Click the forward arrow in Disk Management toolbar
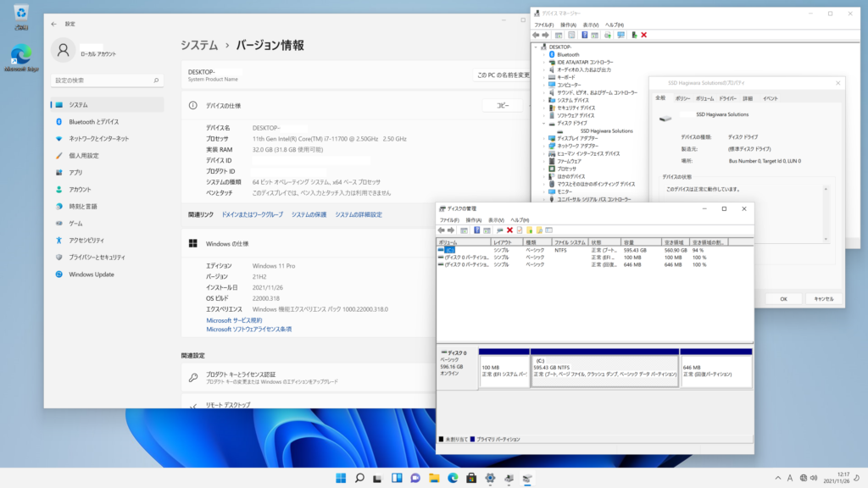Image resolution: width=868 pixels, height=488 pixels. [x=451, y=230]
